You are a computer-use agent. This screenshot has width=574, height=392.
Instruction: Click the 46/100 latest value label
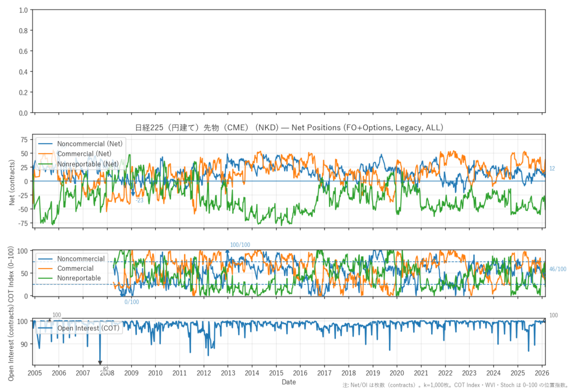coord(558,270)
